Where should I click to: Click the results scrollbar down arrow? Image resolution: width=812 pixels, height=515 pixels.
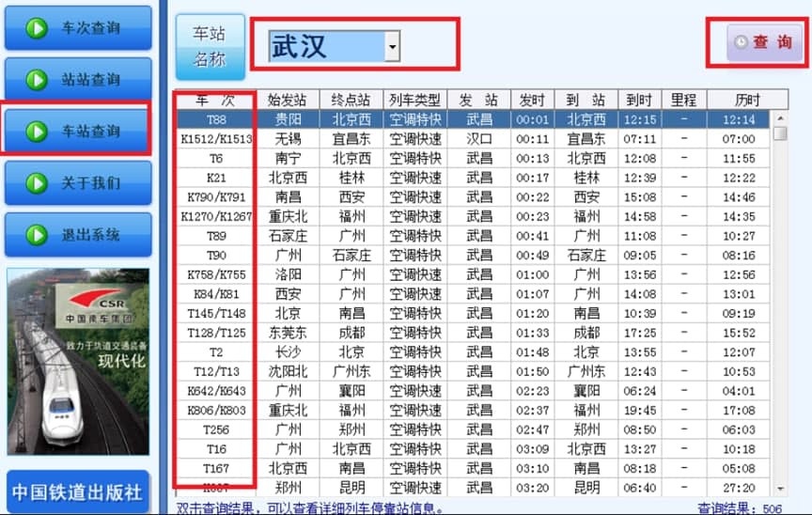point(780,488)
